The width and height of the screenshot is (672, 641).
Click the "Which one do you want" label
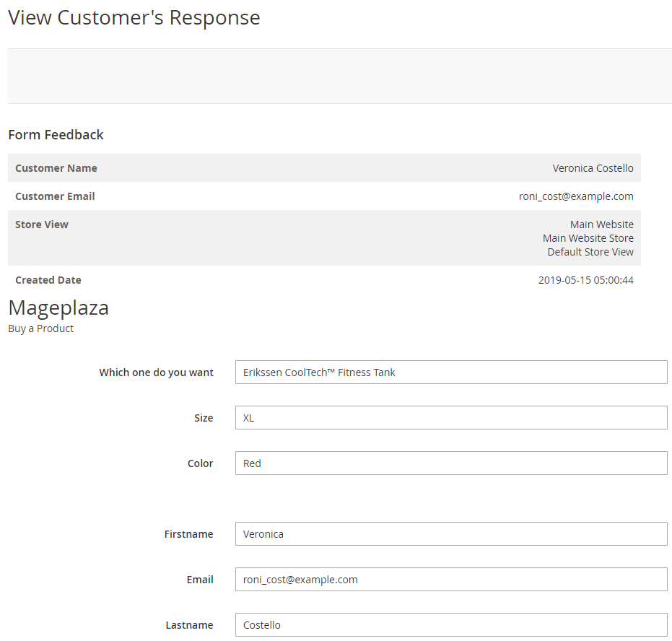pyautogui.click(x=156, y=372)
